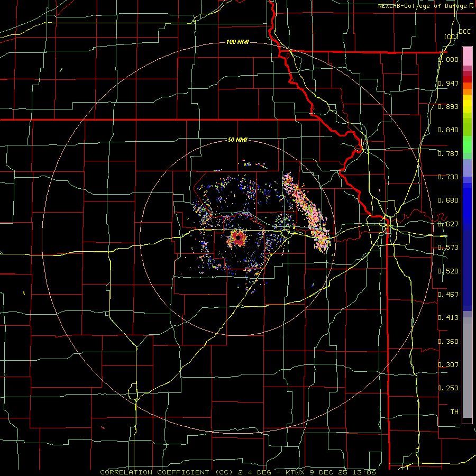Click the 0.893 legend value
This screenshot has width=476, height=476.
tap(448, 106)
